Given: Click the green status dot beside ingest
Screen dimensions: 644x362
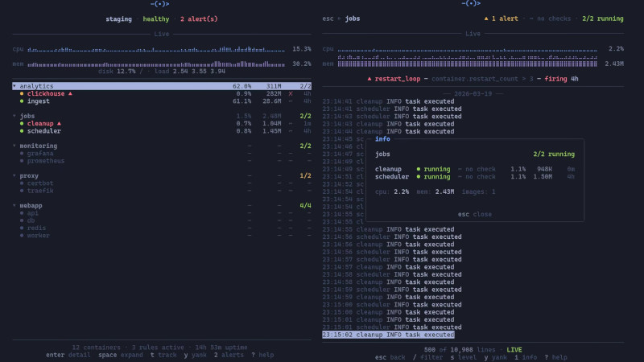Looking at the screenshot, I should [x=22, y=101].
